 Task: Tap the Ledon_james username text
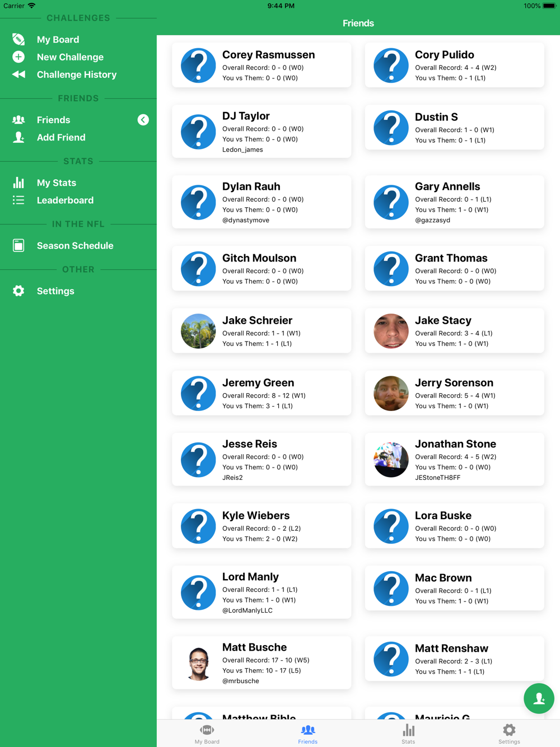tap(242, 150)
